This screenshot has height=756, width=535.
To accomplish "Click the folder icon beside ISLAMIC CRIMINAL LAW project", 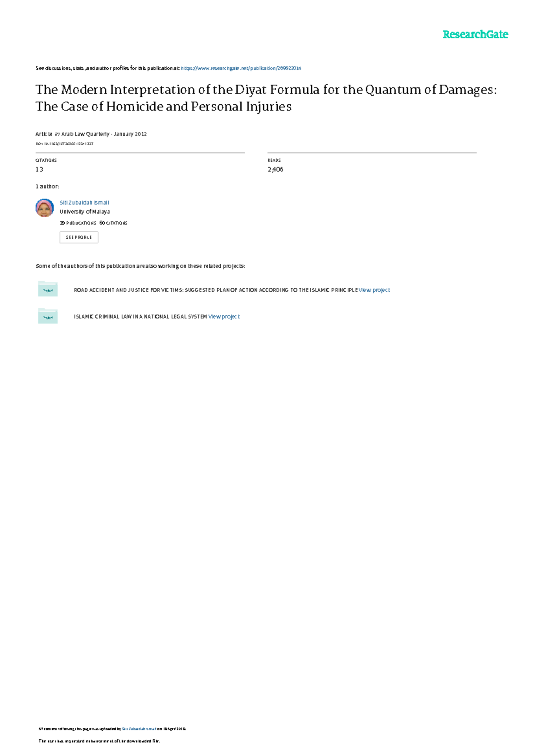I will pyautogui.click(x=48, y=316).
